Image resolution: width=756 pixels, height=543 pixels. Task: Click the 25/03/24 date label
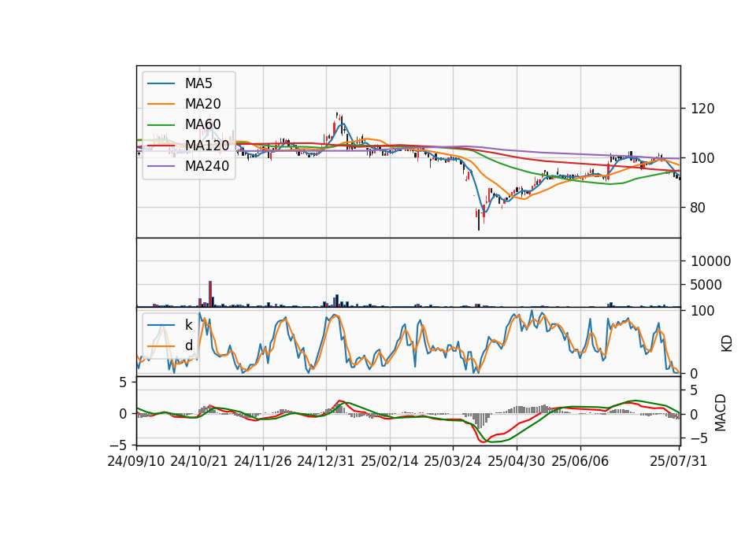(x=453, y=461)
